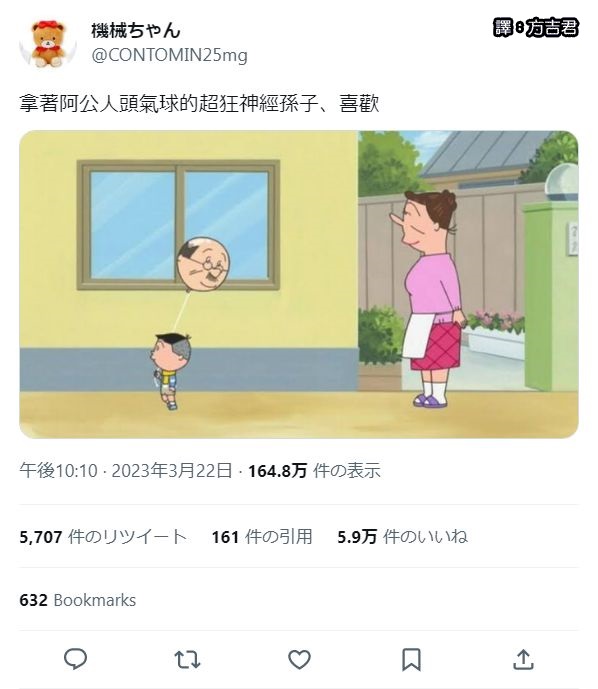Click the tweet text about 阿公人頭氣球
The height and width of the screenshot is (689, 598).
[199, 104]
